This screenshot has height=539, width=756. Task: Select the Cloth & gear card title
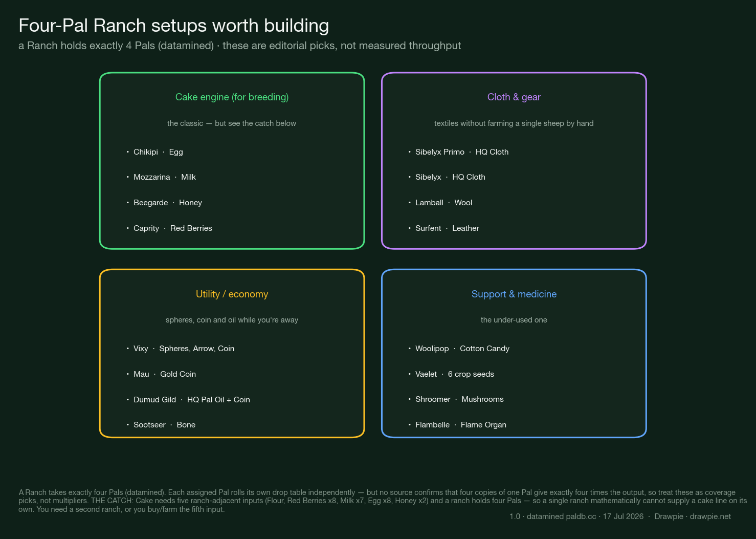514,97
